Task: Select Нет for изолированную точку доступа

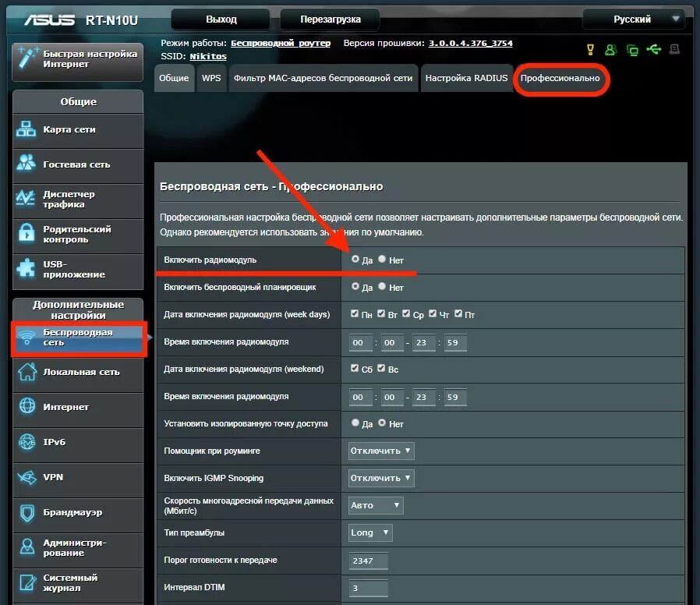Action: pyautogui.click(x=382, y=423)
